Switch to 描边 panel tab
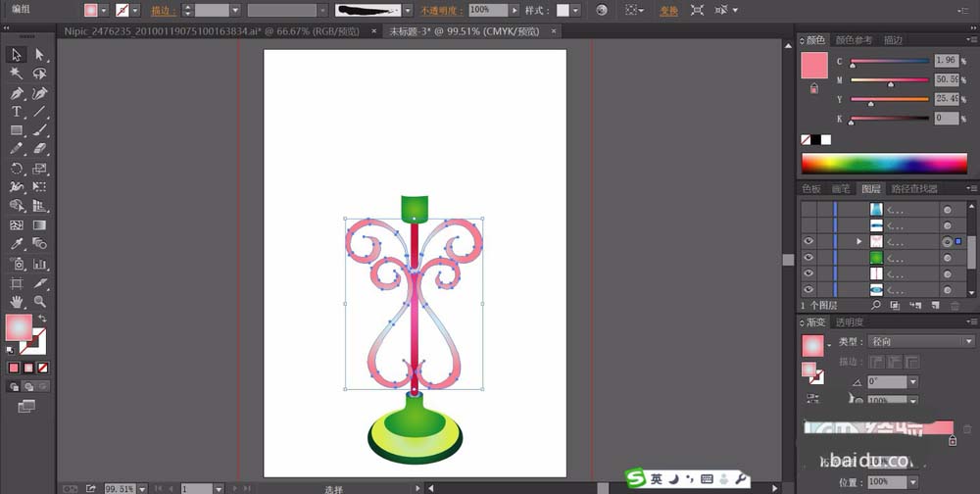The width and height of the screenshot is (980, 494). click(x=893, y=40)
